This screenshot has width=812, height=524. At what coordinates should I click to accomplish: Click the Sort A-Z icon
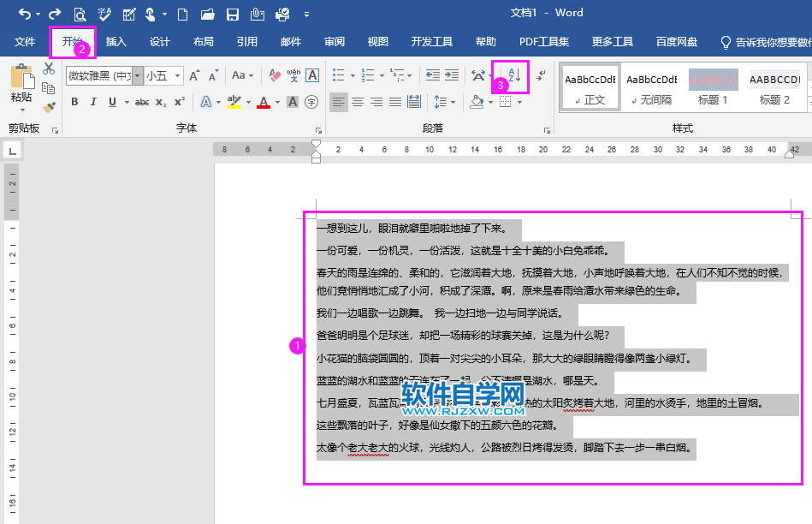513,75
